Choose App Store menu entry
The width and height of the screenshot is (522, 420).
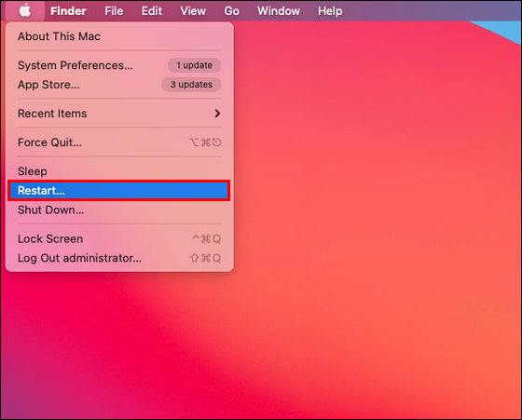[119, 85]
